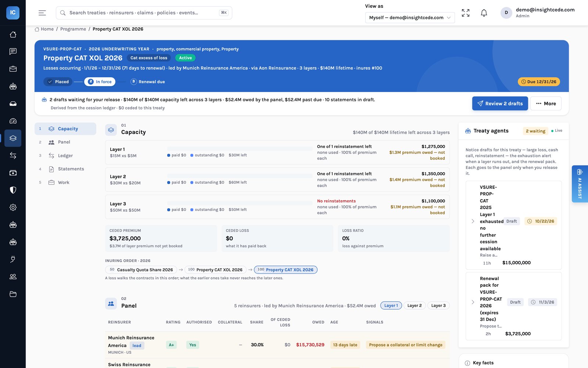Viewport: 588px width, 368px height.
Task: Open the shield icon in sidebar
Action: pos(13,190)
